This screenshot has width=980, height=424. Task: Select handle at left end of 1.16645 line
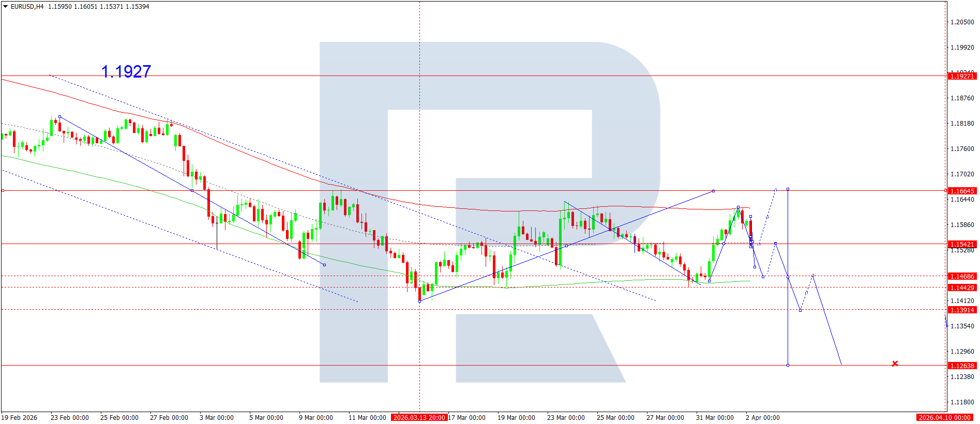click(x=3, y=191)
